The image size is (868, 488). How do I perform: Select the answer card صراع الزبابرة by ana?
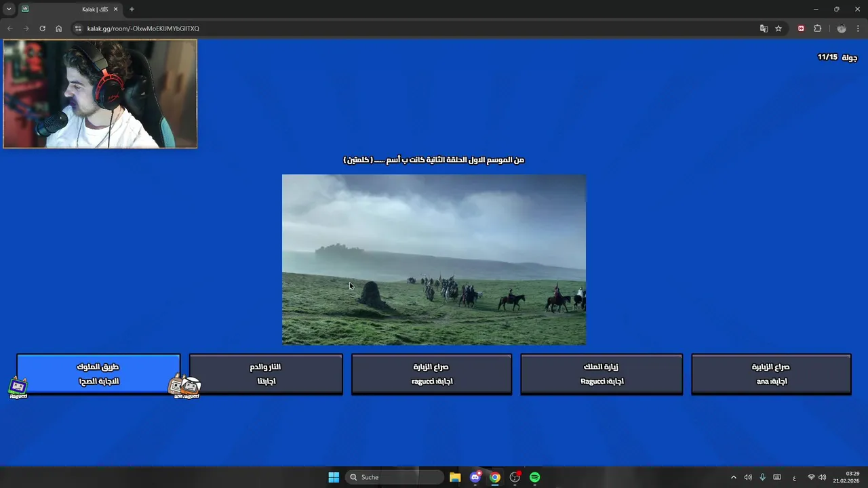point(771,373)
